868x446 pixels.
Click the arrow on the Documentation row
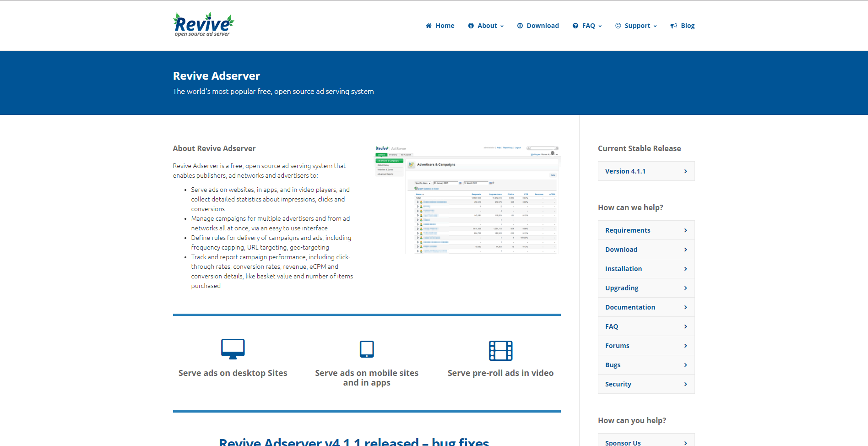click(685, 307)
